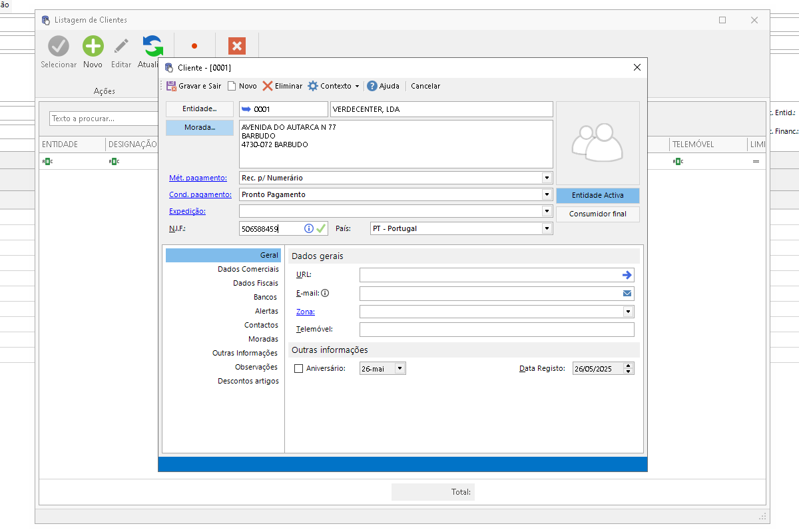
Task: Click the Morada... button
Action: 200,128
